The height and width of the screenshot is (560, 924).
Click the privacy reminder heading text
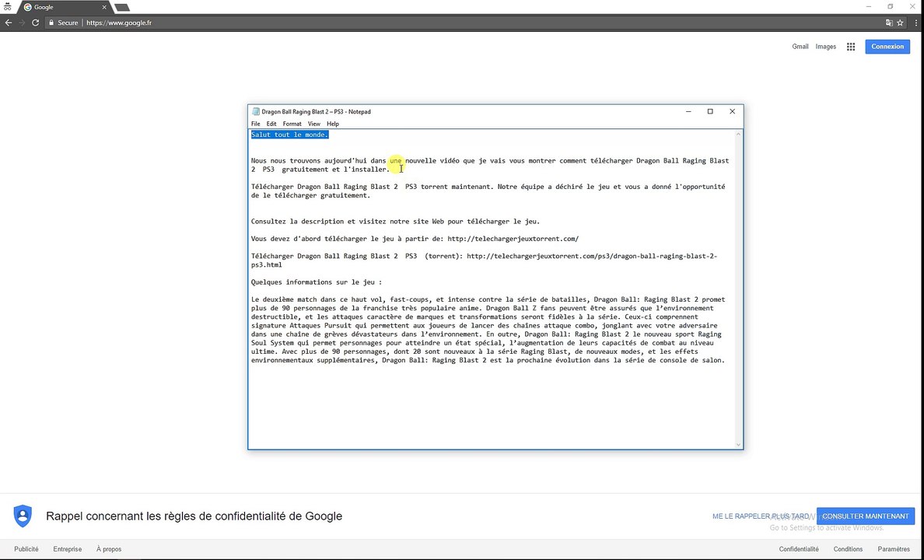194,516
